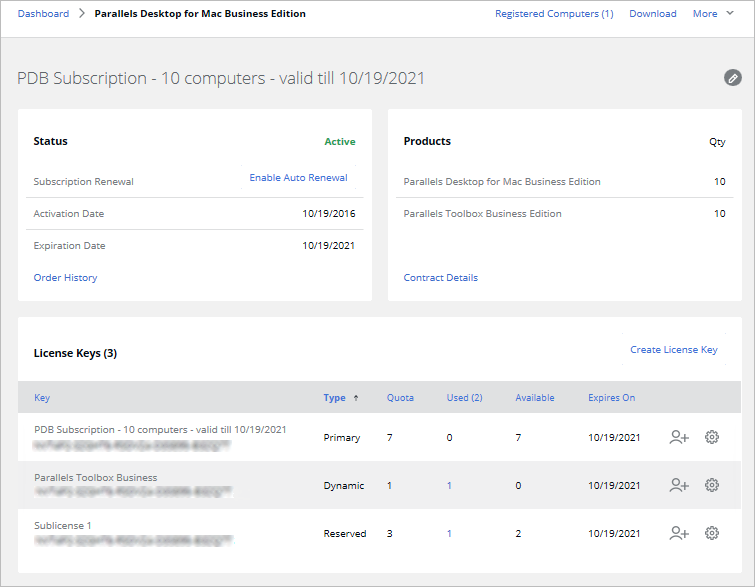Click Enable Auto Renewal
The width and height of the screenshot is (755, 587).
tap(298, 178)
